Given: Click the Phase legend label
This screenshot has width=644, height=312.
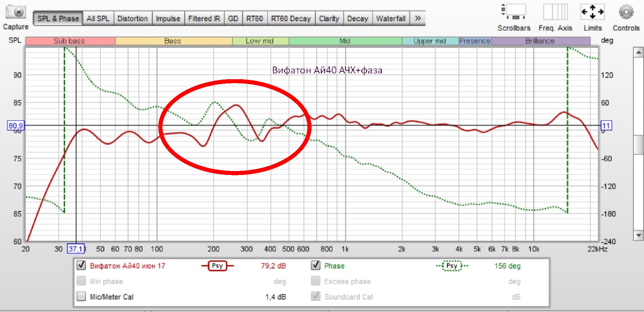Looking at the screenshot, I should 334,266.
